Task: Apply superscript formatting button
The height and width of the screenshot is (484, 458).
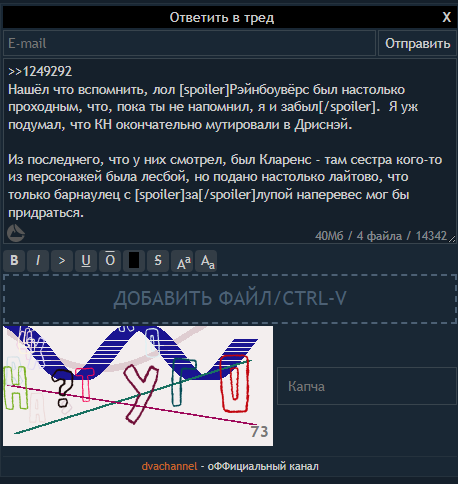Action: [182, 261]
